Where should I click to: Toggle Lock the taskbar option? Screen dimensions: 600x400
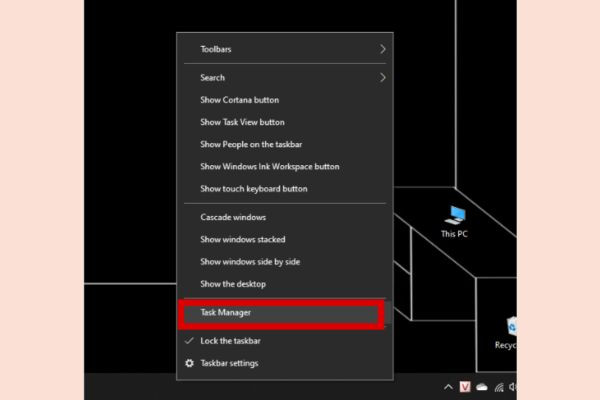tap(284, 341)
